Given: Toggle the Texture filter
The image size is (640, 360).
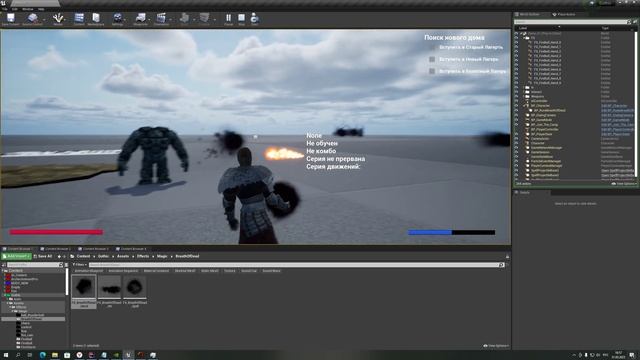Looking at the screenshot, I should coord(230,271).
